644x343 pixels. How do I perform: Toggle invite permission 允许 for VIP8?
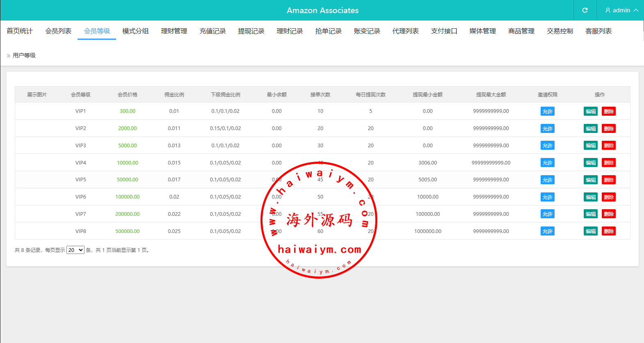547,231
